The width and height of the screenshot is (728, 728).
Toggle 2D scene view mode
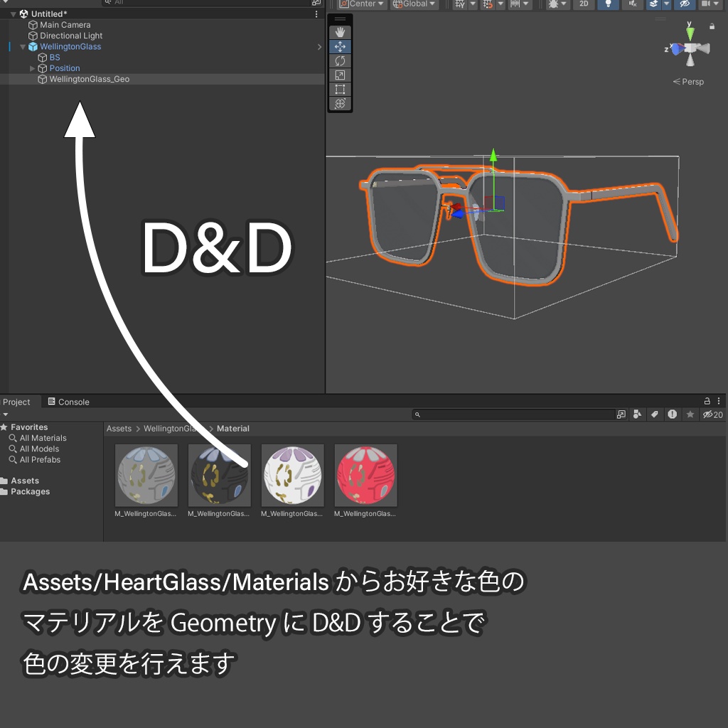(584, 5)
